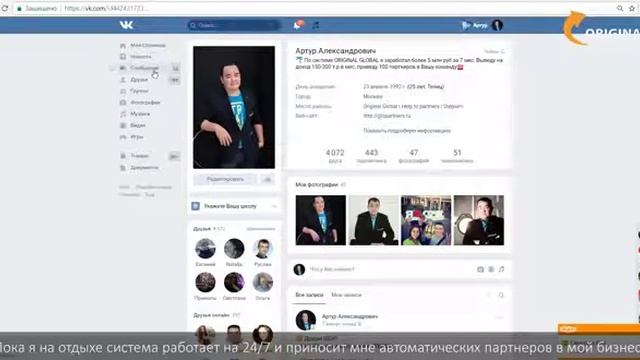Viewport: 640px width, 360px height.
Task: Open 'Моя Страница' in left menu
Action: (x=148, y=45)
